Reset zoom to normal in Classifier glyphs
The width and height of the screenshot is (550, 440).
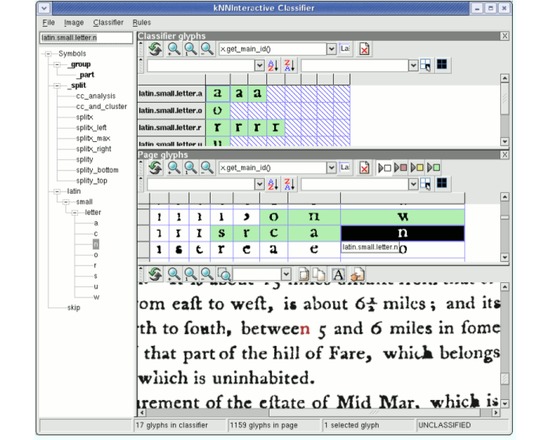coord(190,49)
